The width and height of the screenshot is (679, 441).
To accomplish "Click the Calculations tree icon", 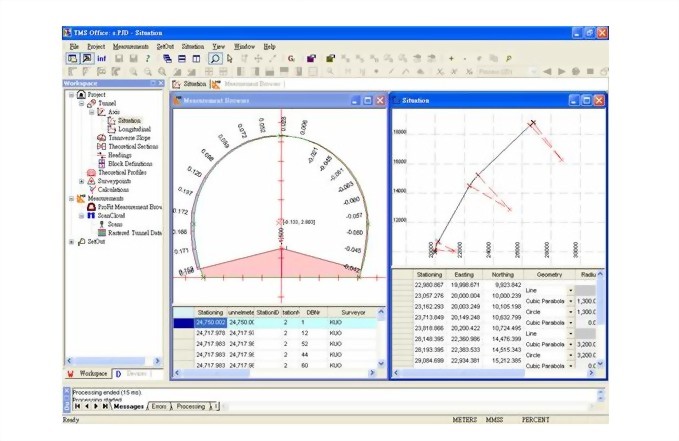I will (91, 190).
